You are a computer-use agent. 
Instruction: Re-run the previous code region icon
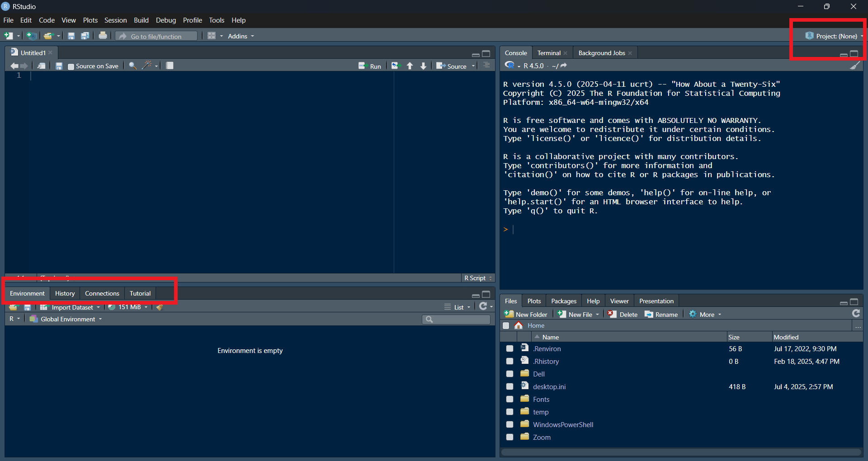click(x=395, y=66)
